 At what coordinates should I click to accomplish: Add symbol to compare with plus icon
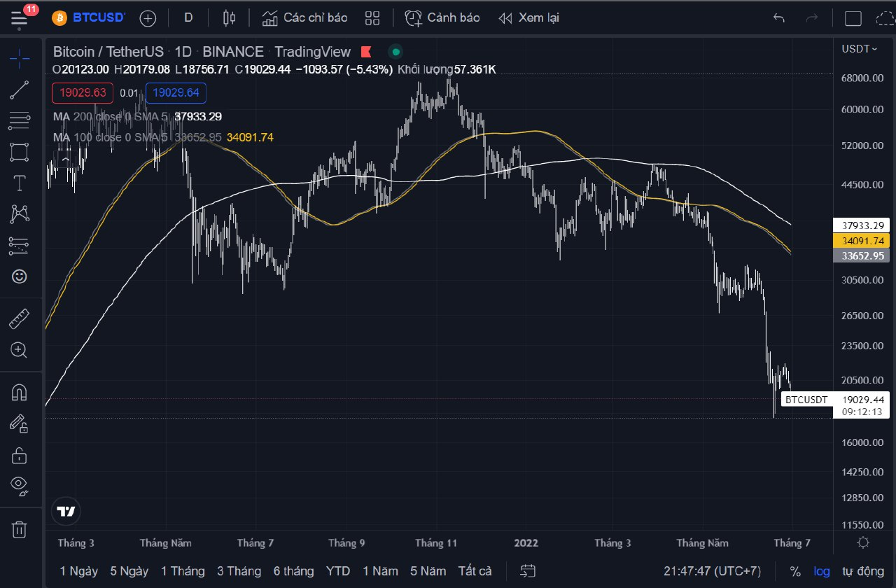(x=148, y=18)
